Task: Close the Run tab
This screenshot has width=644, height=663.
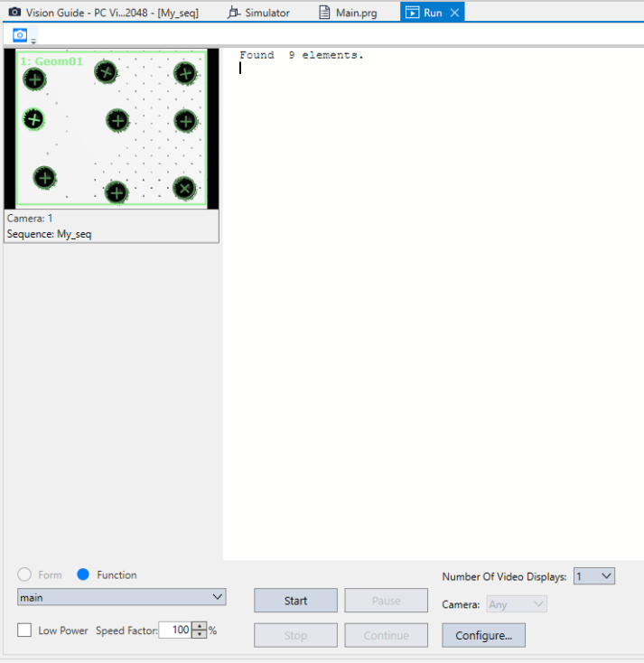Action: [x=454, y=14]
